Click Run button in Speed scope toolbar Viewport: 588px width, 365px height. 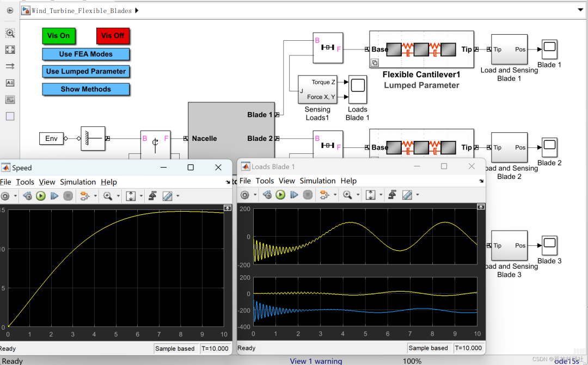coord(41,196)
